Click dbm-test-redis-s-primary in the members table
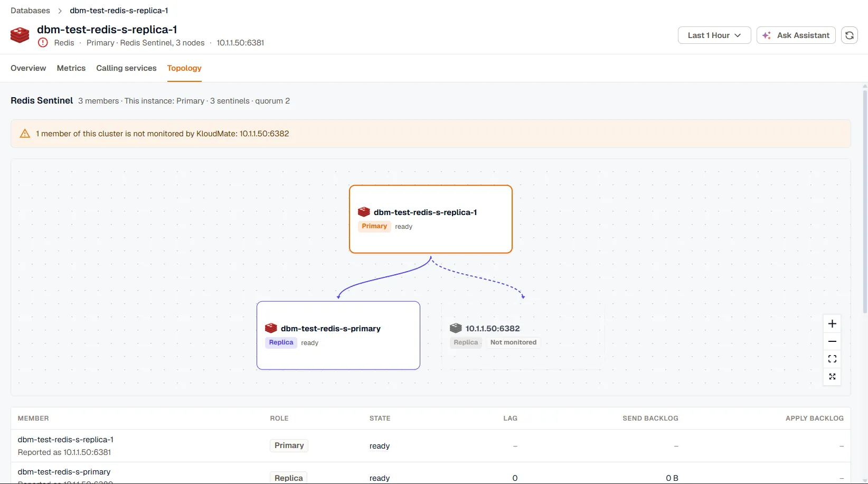 tap(64, 472)
